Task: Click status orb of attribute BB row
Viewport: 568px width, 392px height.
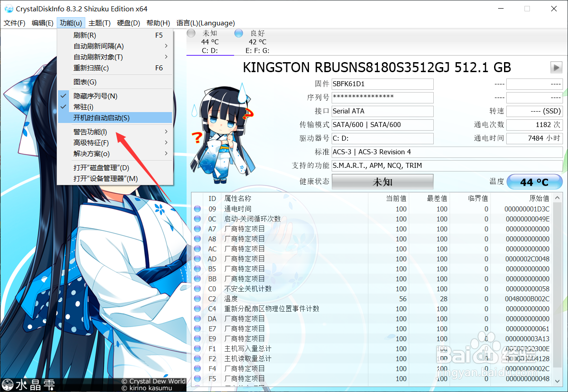Action: coord(197,279)
